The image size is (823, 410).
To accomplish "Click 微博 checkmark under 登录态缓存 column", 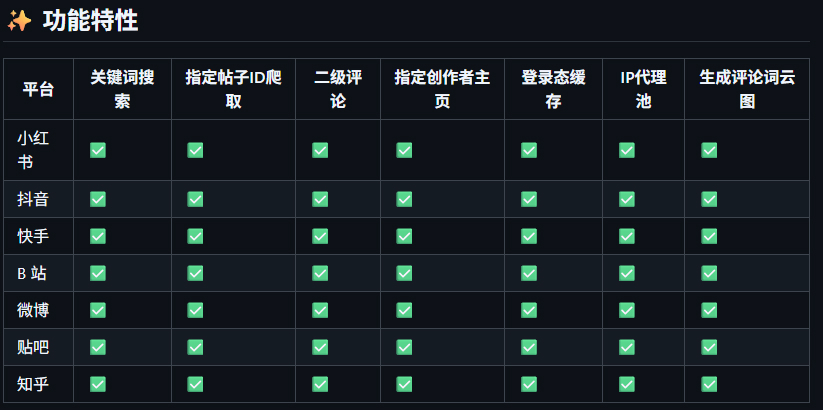I will tap(529, 310).
